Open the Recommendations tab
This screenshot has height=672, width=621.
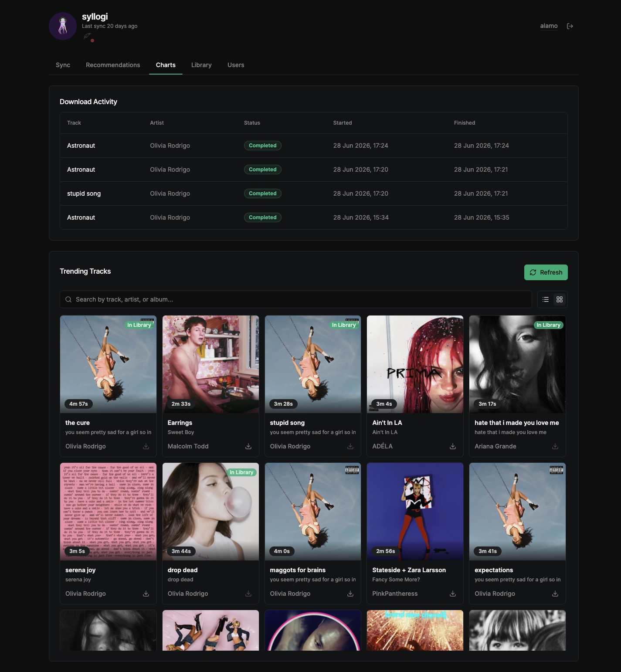coord(113,65)
